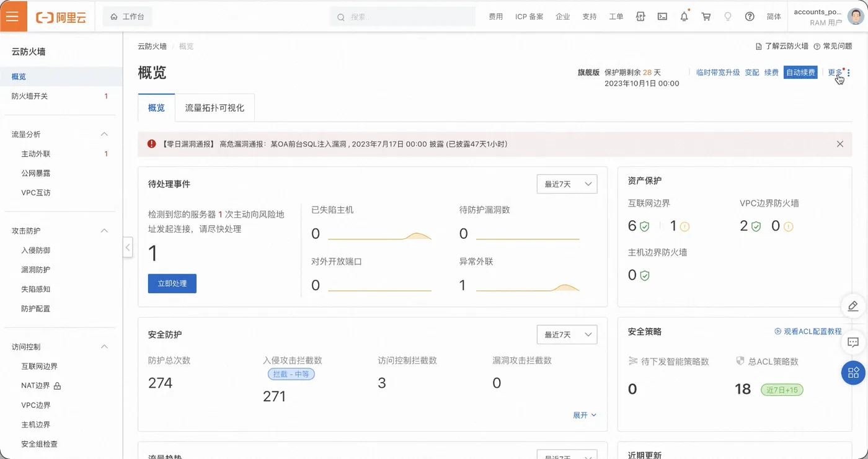The width and height of the screenshot is (868, 459).
Task: Click the 近7日+15 green badge
Action: click(x=782, y=390)
